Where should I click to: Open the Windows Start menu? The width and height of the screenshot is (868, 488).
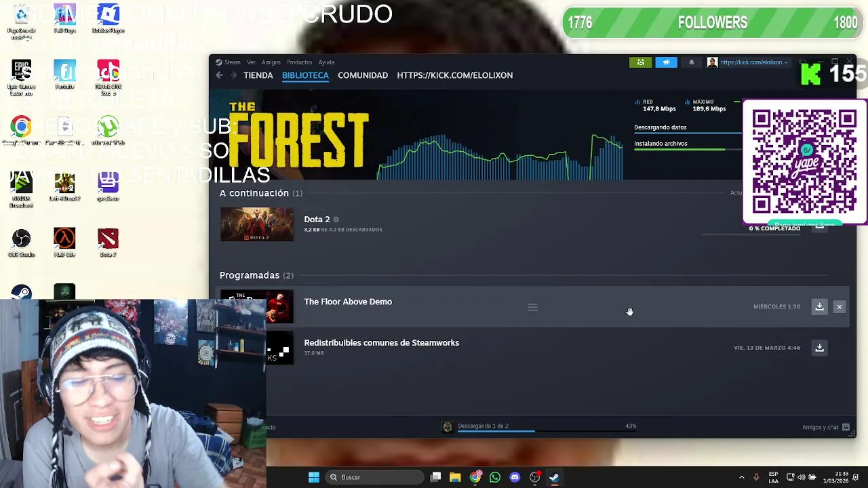pyautogui.click(x=314, y=477)
